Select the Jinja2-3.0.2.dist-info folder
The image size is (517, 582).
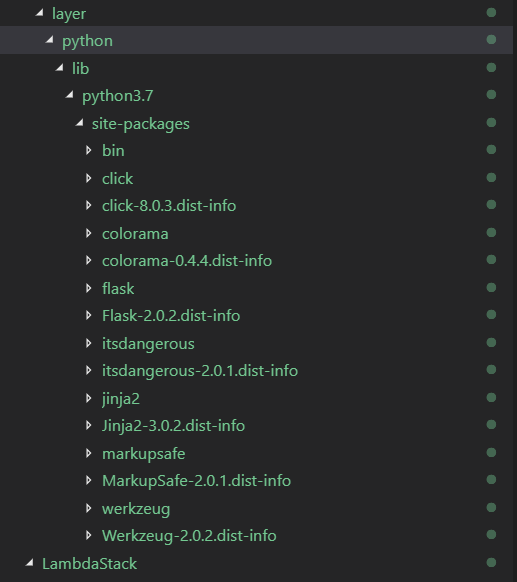[173, 426]
